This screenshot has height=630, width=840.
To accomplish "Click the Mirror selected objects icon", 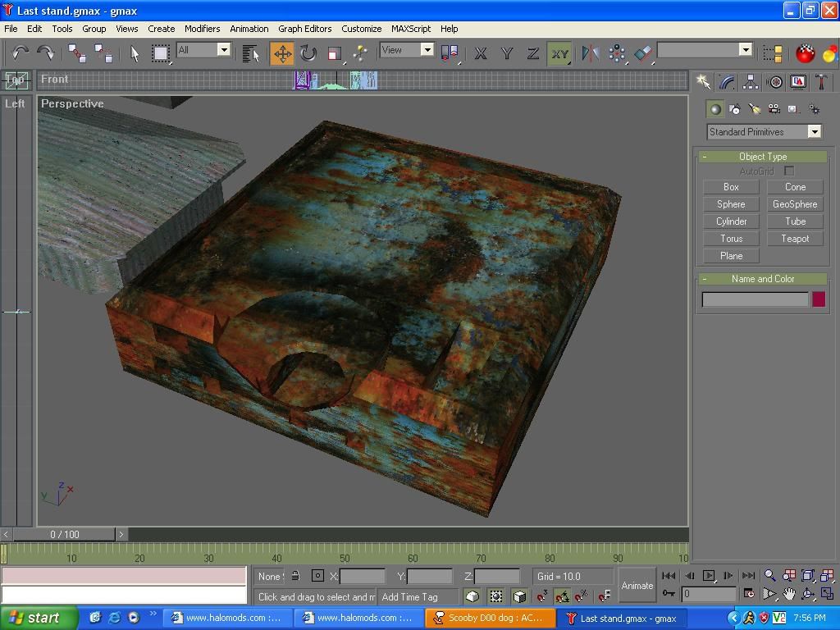I will pyautogui.click(x=591, y=53).
